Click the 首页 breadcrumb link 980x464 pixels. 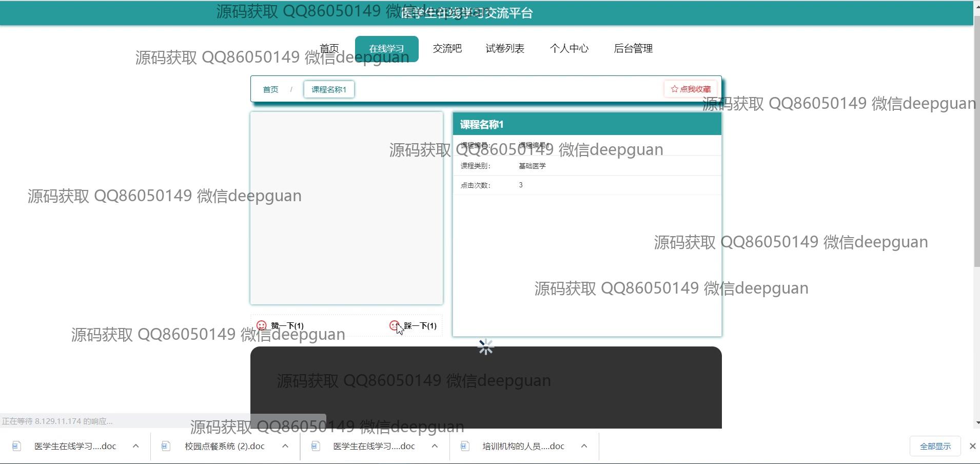click(x=270, y=89)
